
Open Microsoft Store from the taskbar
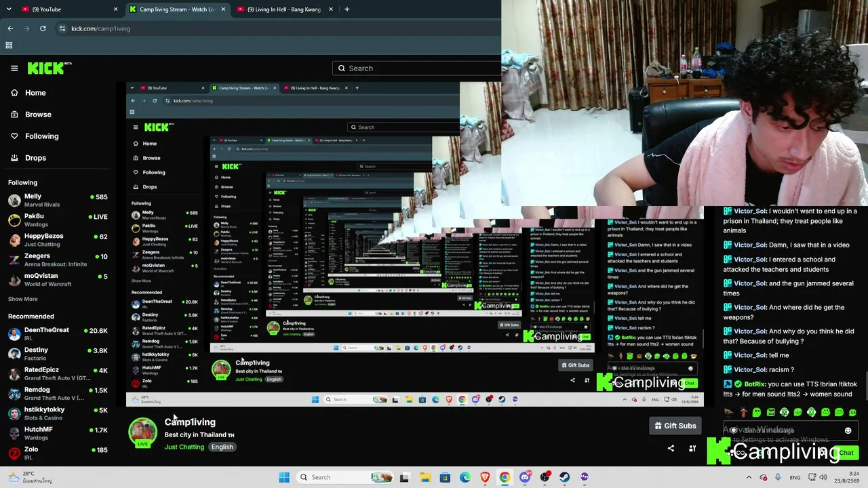[x=445, y=477]
